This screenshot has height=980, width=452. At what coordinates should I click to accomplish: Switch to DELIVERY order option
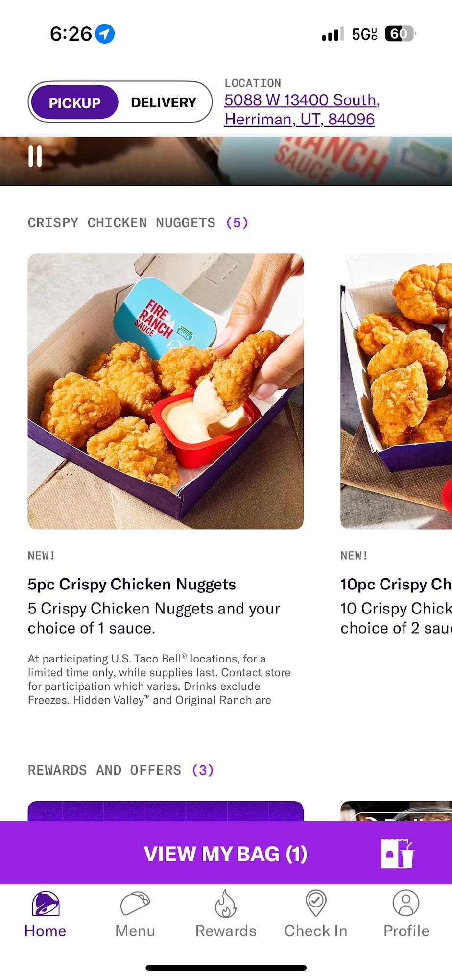pyautogui.click(x=164, y=102)
